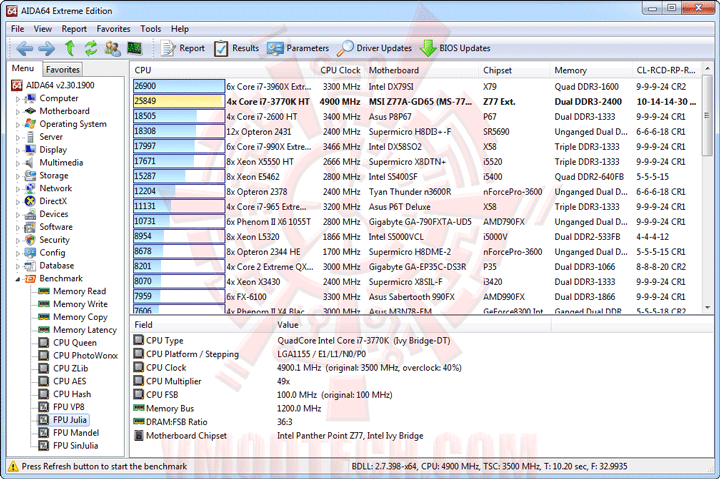Select the 26900 score result bar
This screenshot has height=479, width=720.
point(179,86)
